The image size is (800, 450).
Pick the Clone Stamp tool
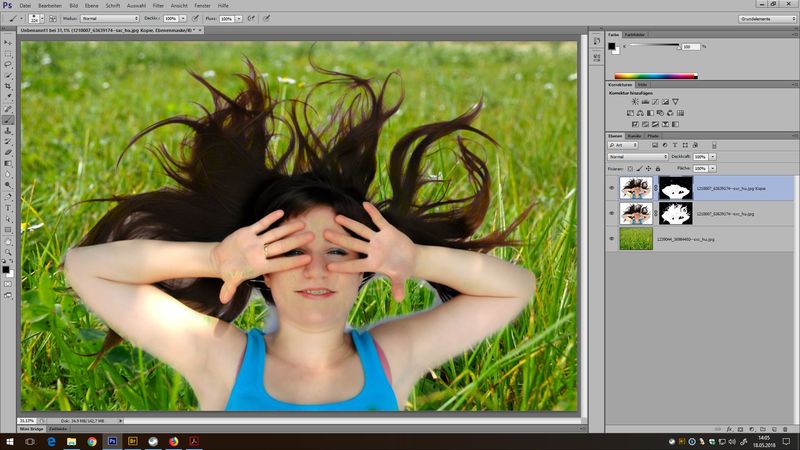pos(8,130)
